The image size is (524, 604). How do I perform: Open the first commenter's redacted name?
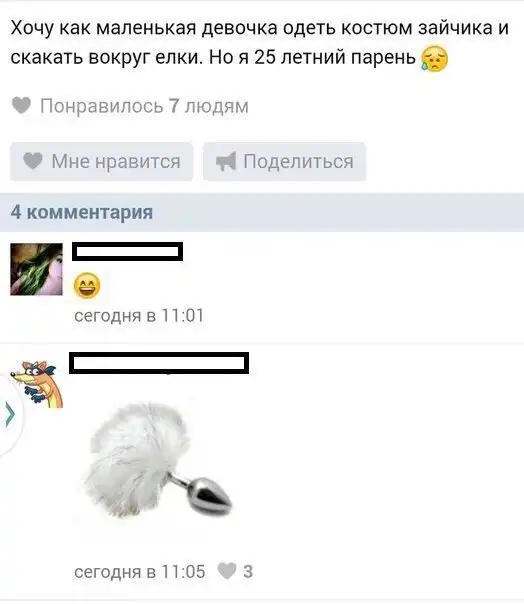[128, 252]
